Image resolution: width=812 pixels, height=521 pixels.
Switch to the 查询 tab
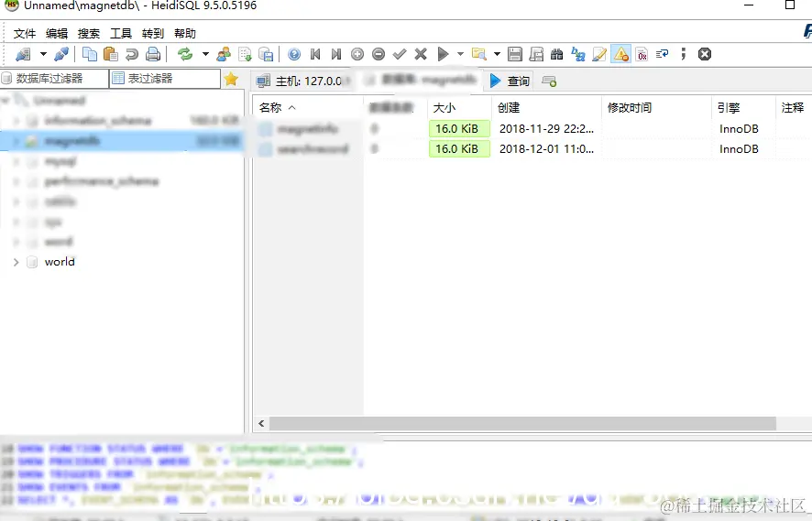click(510, 81)
